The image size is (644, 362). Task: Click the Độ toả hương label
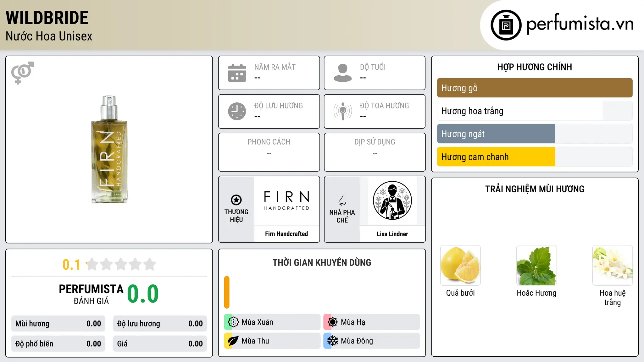click(x=384, y=106)
